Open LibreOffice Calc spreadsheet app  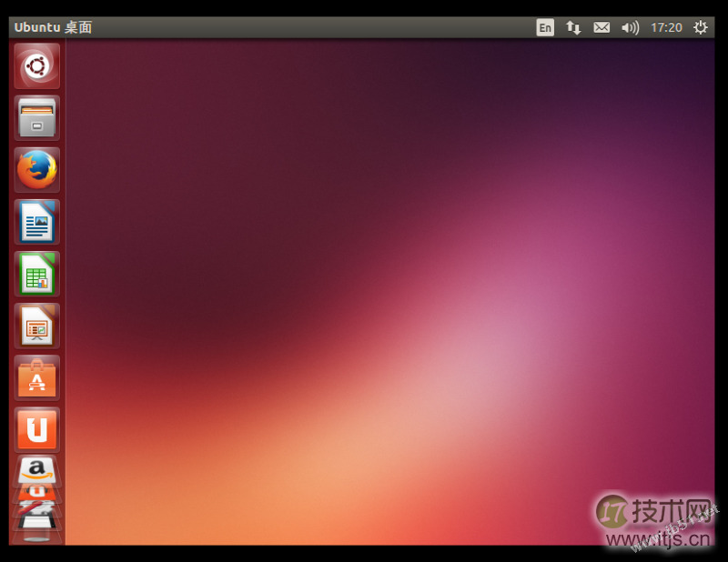pos(36,274)
